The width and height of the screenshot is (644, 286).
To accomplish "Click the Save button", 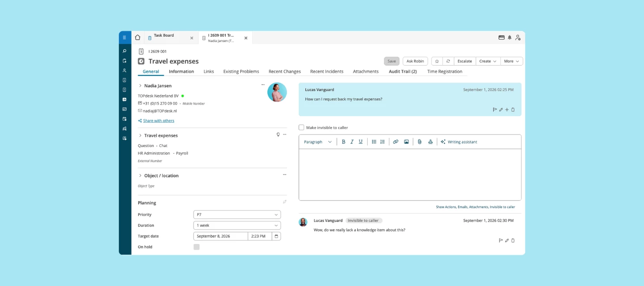I will (x=392, y=61).
